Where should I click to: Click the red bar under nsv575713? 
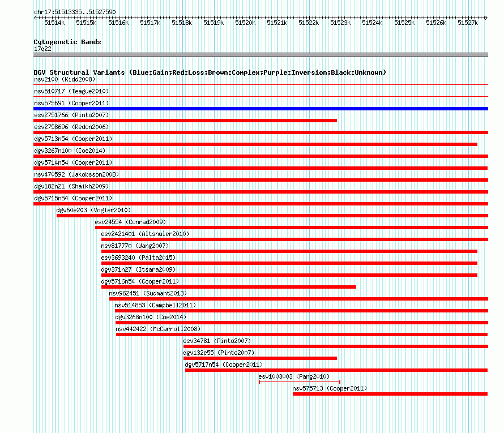pyautogui.click(x=390, y=394)
